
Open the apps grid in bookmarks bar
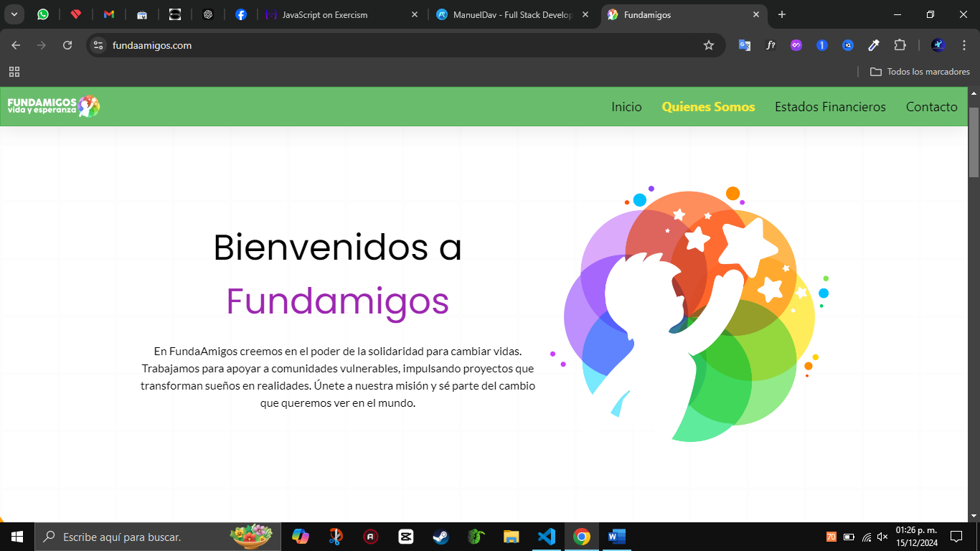pos(14,72)
